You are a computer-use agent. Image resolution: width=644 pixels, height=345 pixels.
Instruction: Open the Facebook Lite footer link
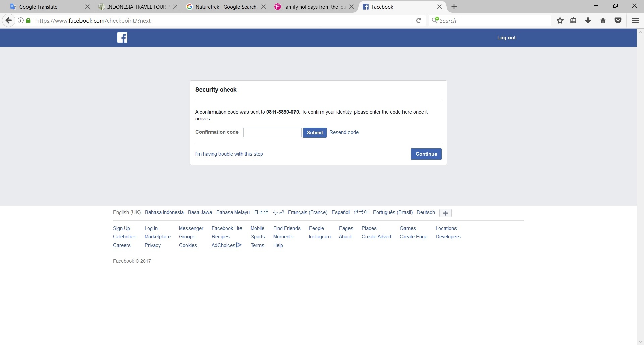(x=227, y=228)
